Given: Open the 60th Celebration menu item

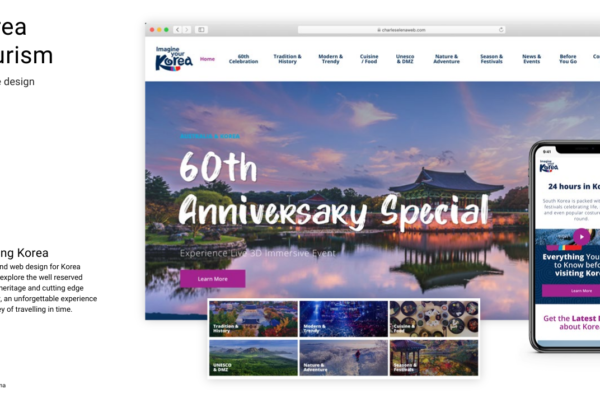Looking at the screenshot, I should tap(243, 59).
